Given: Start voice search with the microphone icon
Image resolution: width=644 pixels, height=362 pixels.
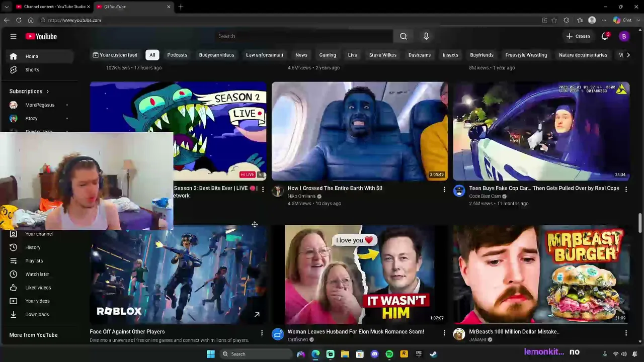Looking at the screenshot, I should [x=426, y=36].
